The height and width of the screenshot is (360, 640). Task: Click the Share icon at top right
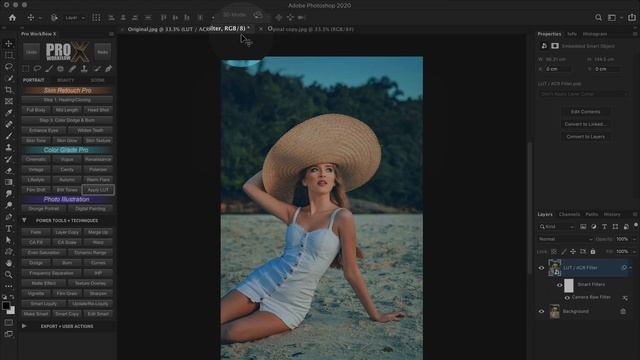tap(632, 18)
